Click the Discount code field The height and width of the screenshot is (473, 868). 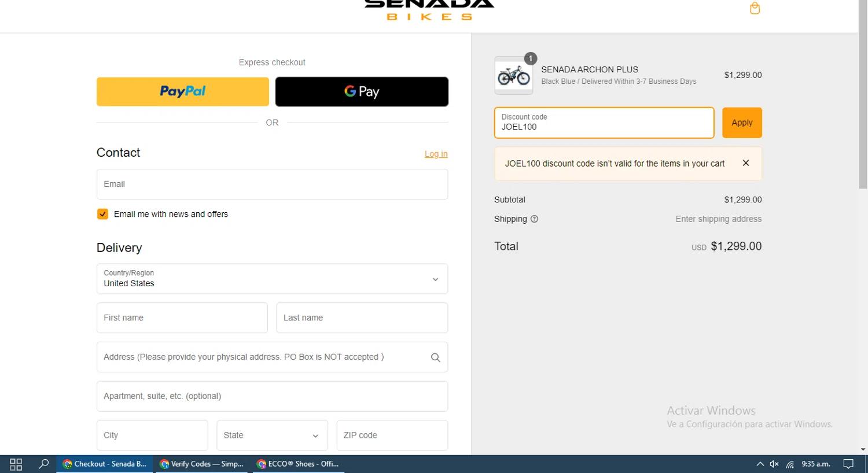(x=604, y=123)
